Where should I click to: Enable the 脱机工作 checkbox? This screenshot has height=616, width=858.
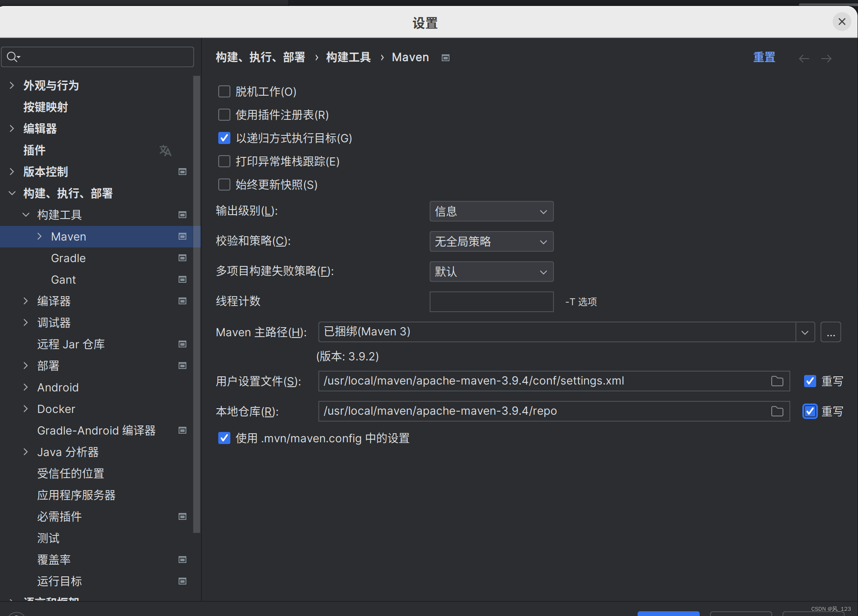pos(224,91)
